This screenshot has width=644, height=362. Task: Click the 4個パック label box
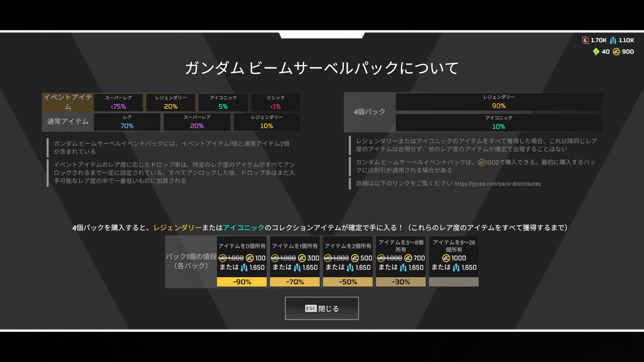coord(370,112)
